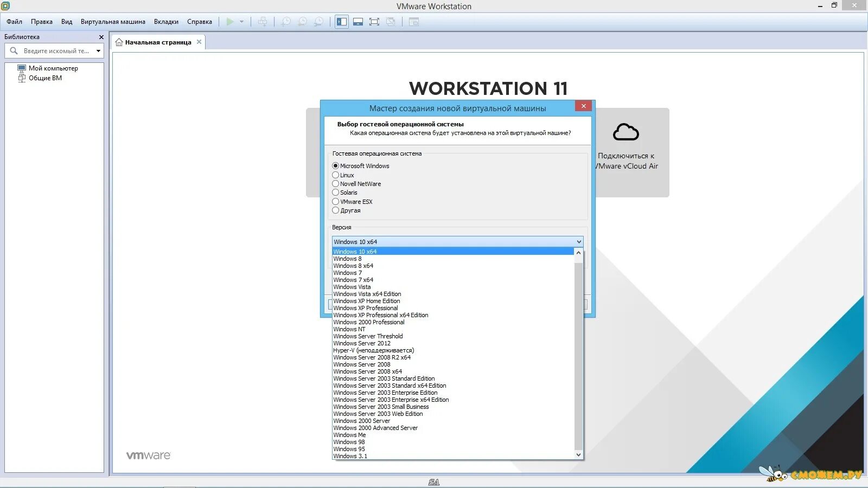Select Windows Server 2012 from the list

tap(362, 343)
